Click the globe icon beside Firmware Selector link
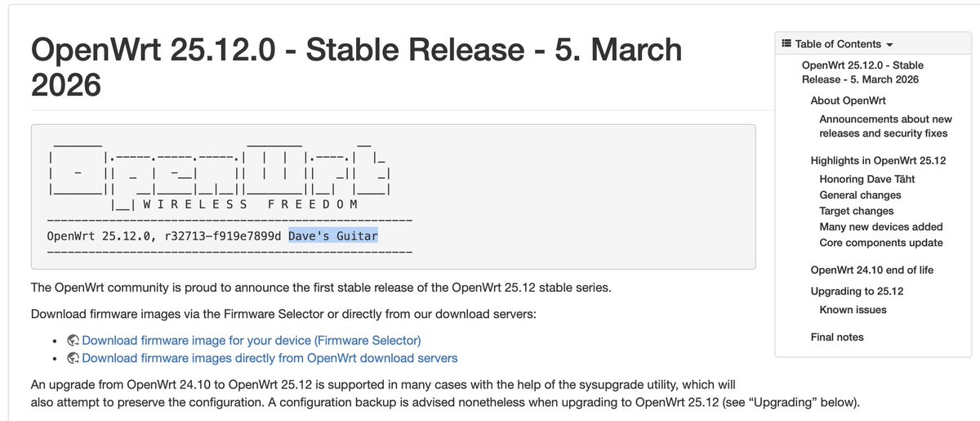 coord(73,340)
